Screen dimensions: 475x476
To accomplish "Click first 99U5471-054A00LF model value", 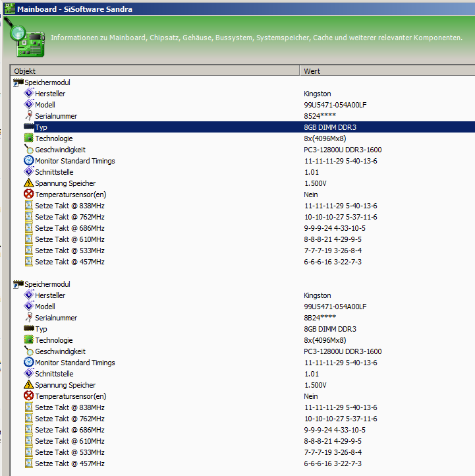I will [335, 105].
